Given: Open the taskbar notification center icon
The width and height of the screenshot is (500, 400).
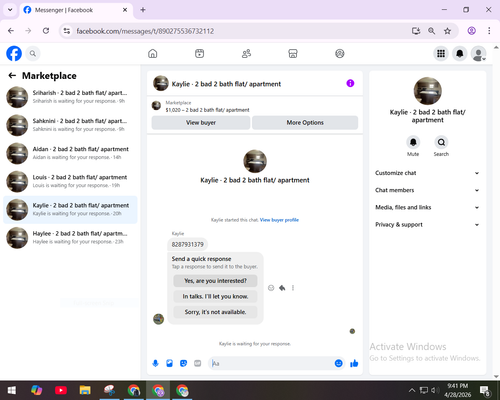Looking at the screenshot, I should coord(485,390).
